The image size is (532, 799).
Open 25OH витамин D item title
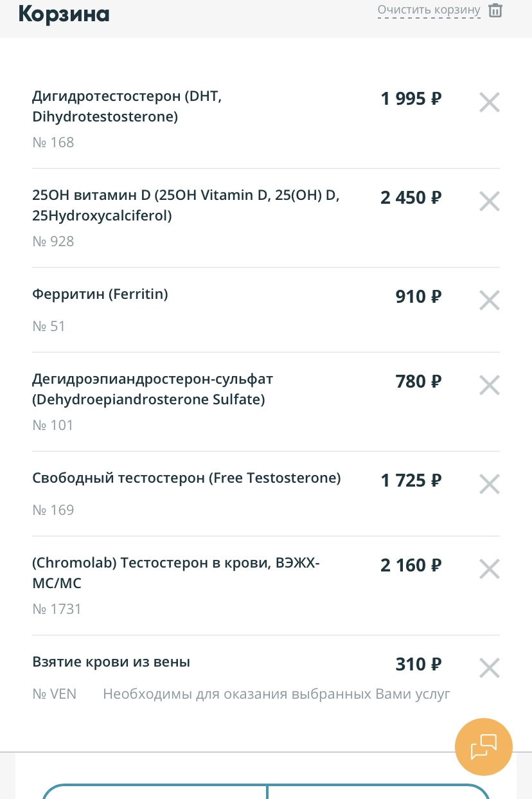[x=185, y=206]
